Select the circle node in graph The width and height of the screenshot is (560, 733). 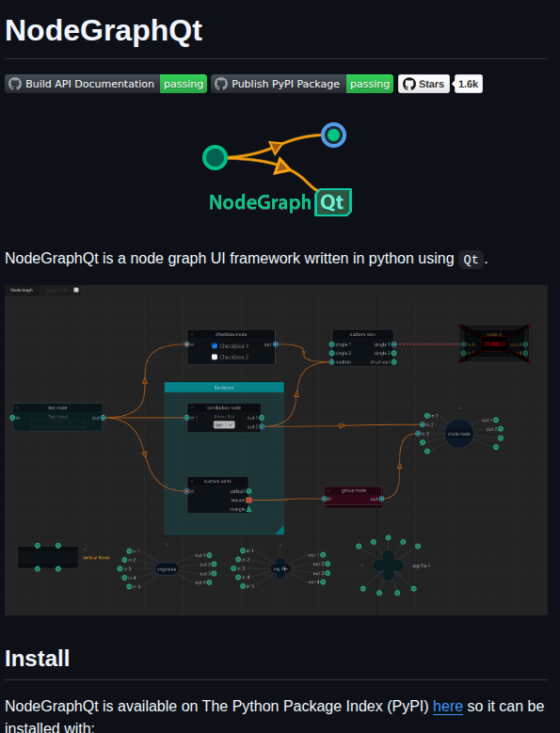point(459,434)
